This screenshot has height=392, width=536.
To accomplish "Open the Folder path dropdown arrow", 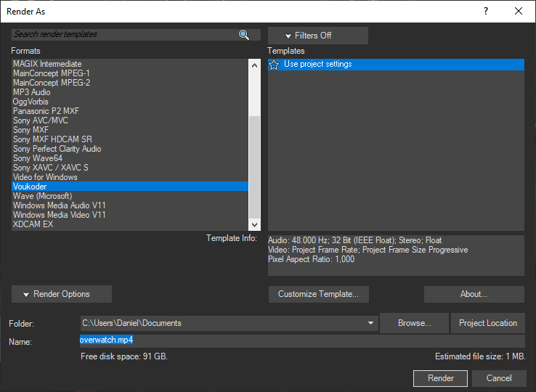I will (x=370, y=323).
